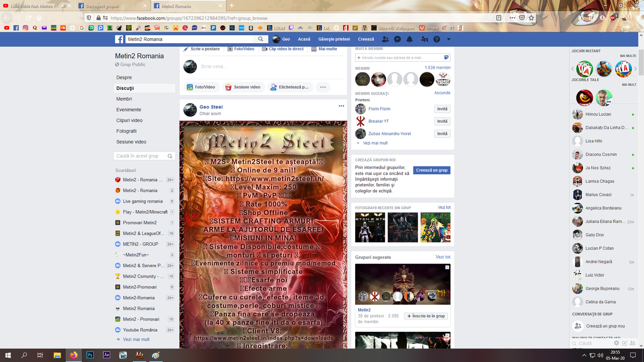Click the Creează un grup button
The image size is (644, 362).
click(x=432, y=170)
